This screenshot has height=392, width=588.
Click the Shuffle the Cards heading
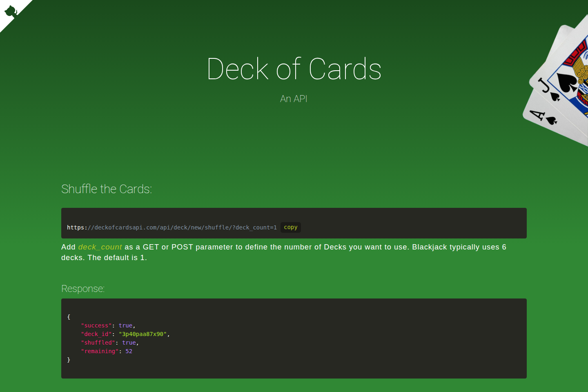point(107,189)
